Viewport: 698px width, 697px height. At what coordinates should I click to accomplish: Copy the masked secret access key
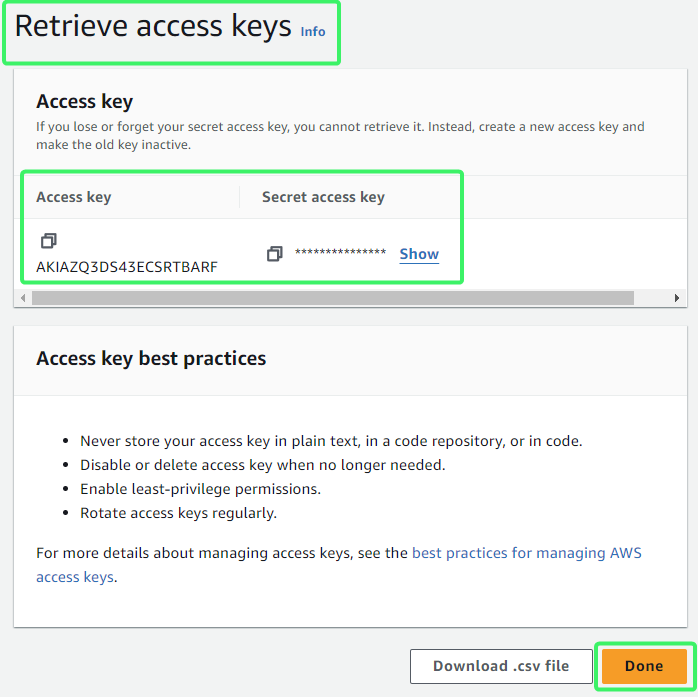pos(275,254)
